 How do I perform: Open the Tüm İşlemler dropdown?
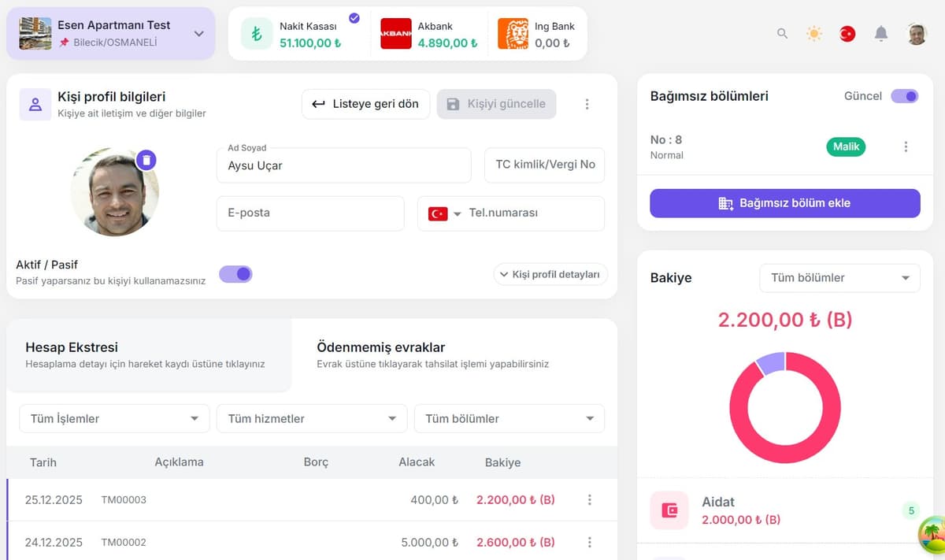tap(114, 418)
